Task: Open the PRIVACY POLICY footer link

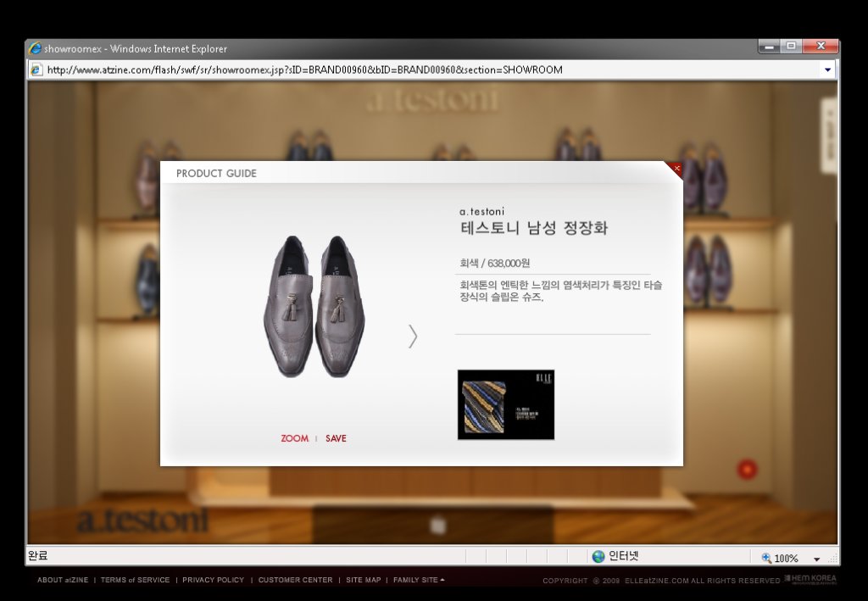Action: pyautogui.click(x=213, y=580)
